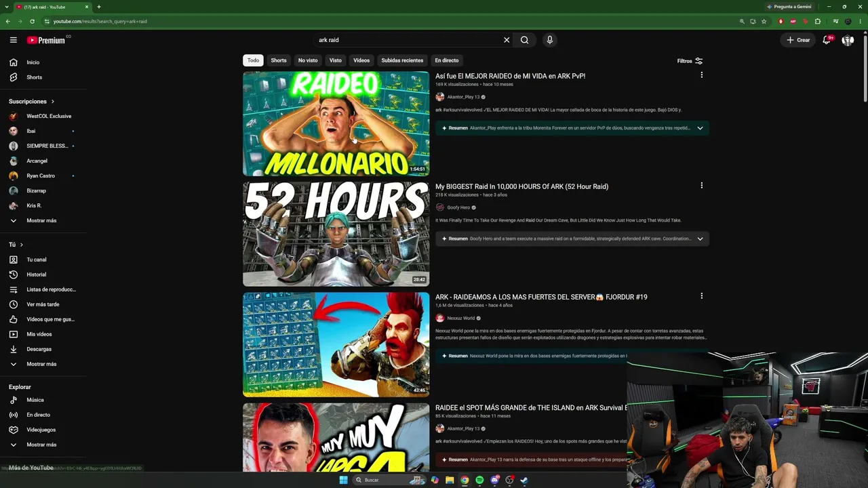Select the Subidas recientes filter chip
868x488 pixels.
(x=402, y=60)
